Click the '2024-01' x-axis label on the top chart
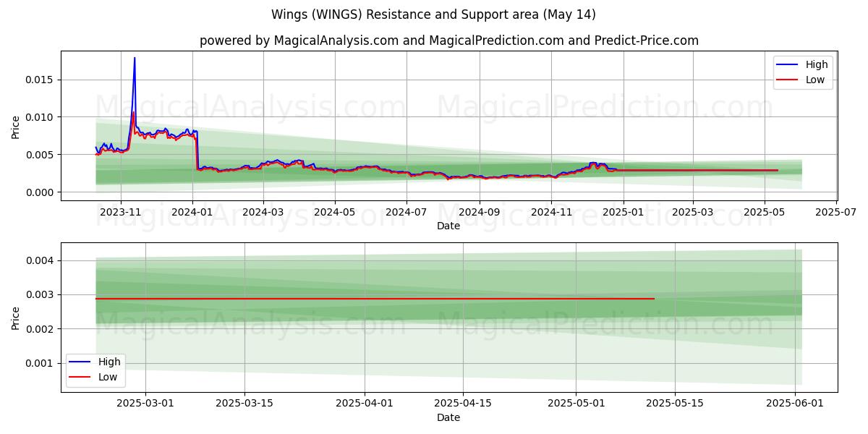868x434 pixels. click(x=192, y=212)
